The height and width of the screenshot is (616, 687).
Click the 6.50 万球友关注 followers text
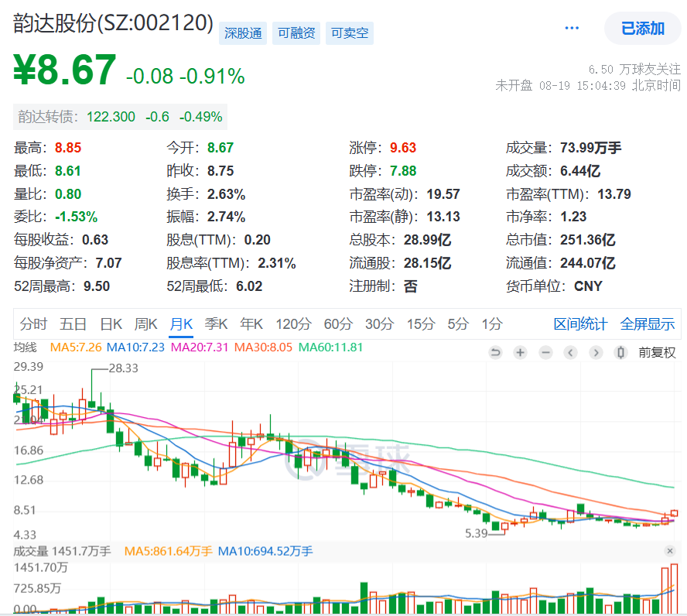[634, 69]
